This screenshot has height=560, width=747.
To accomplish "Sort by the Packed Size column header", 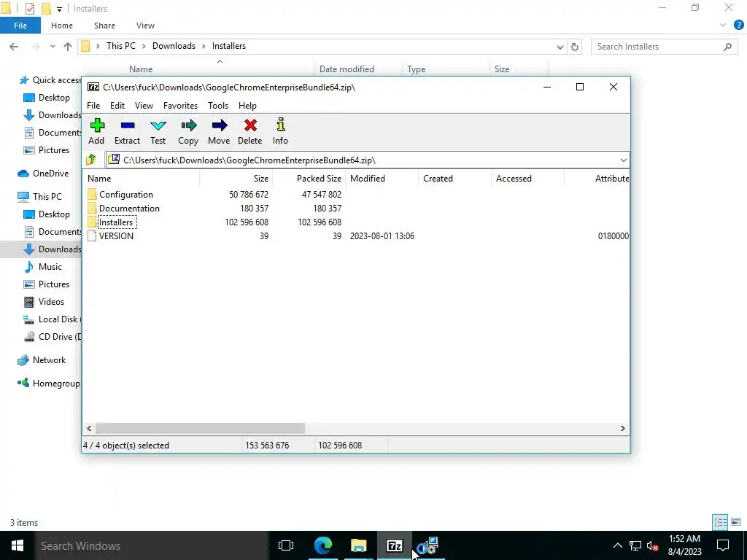I will (309, 179).
